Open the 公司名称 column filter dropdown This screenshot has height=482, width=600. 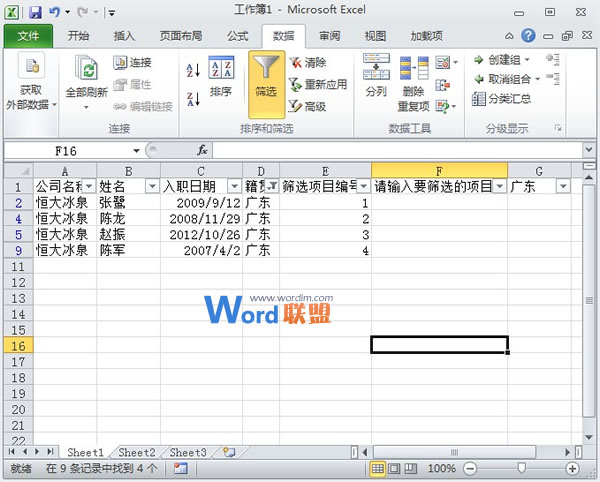pos(88,186)
